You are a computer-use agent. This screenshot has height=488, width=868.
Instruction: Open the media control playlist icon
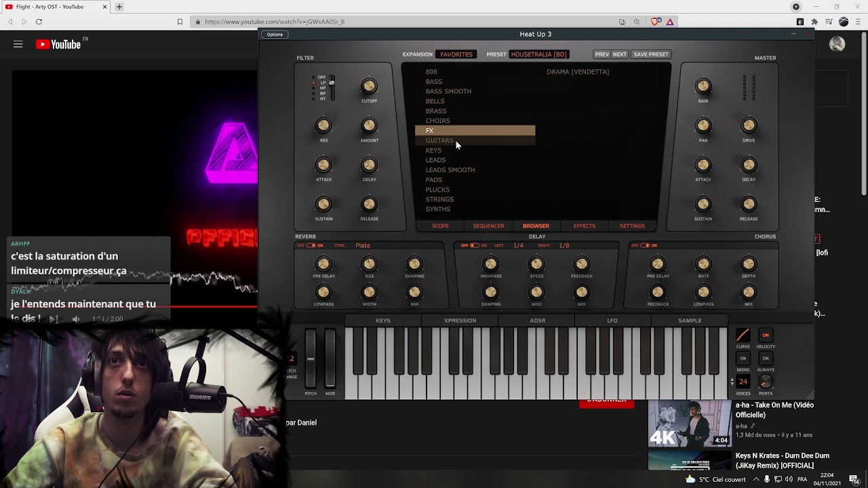pyautogui.click(x=829, y=22)
